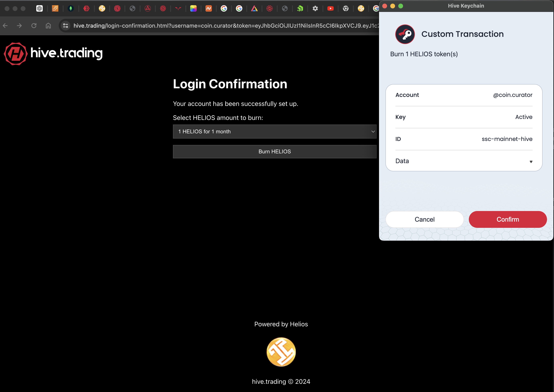Open the red triangle-in-circle tab
The image size is (554, 392).
click(148, 8)
